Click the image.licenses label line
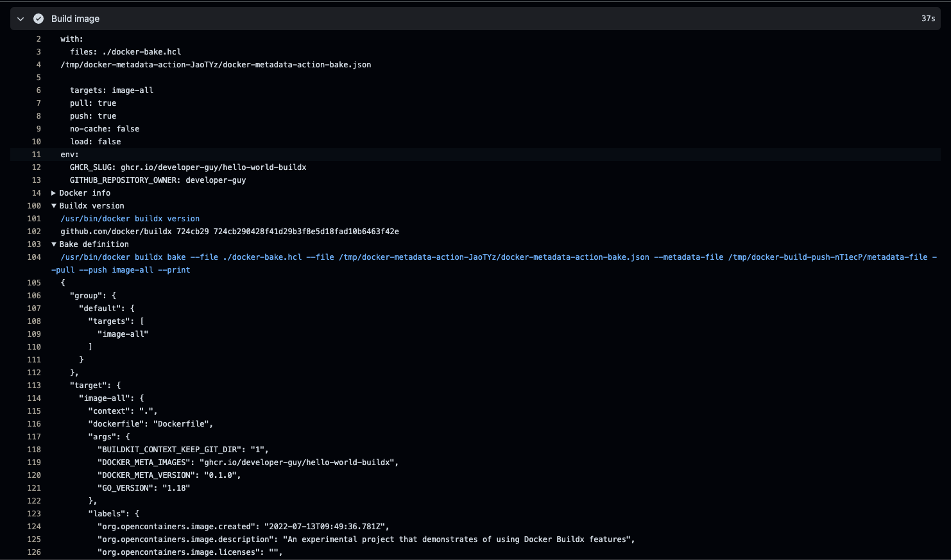This screenshot has width=951, height=560. [x=190, y=552]
